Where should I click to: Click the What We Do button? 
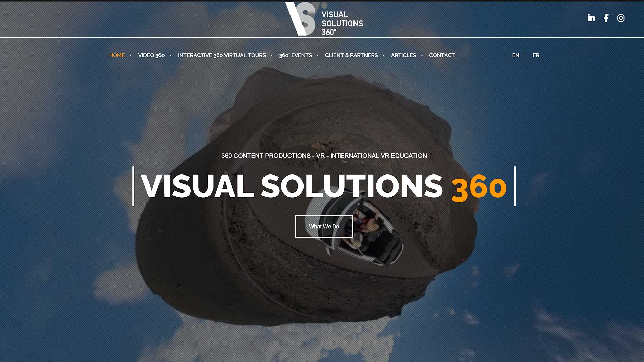click(324, 226)
